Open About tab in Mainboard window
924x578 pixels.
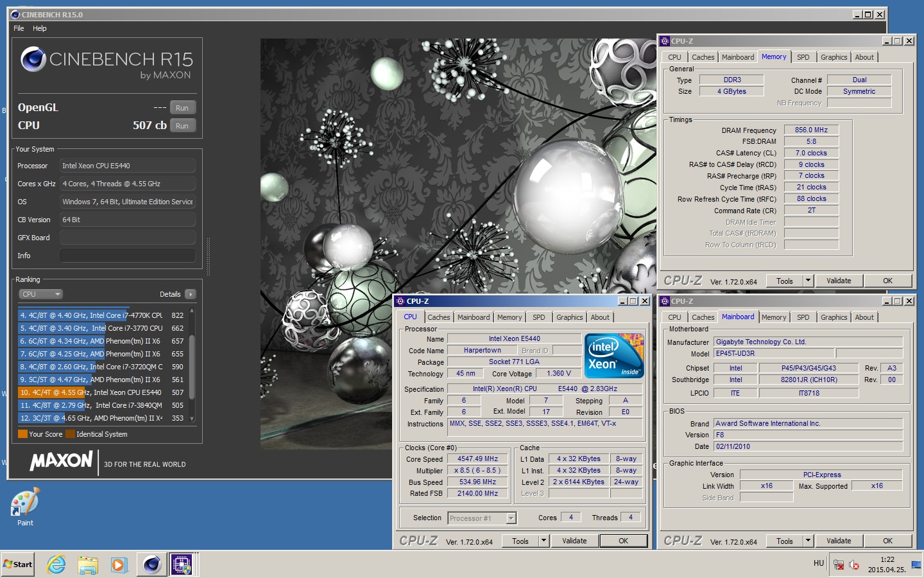(864, 317)
